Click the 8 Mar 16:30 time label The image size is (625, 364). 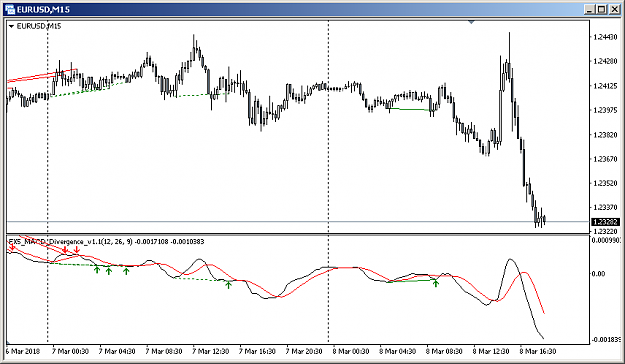pos(538,351)
